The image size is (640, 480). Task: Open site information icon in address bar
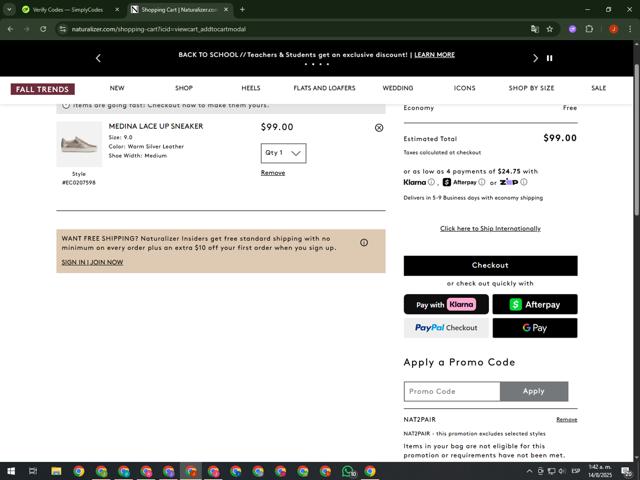[x=62, y=29]
